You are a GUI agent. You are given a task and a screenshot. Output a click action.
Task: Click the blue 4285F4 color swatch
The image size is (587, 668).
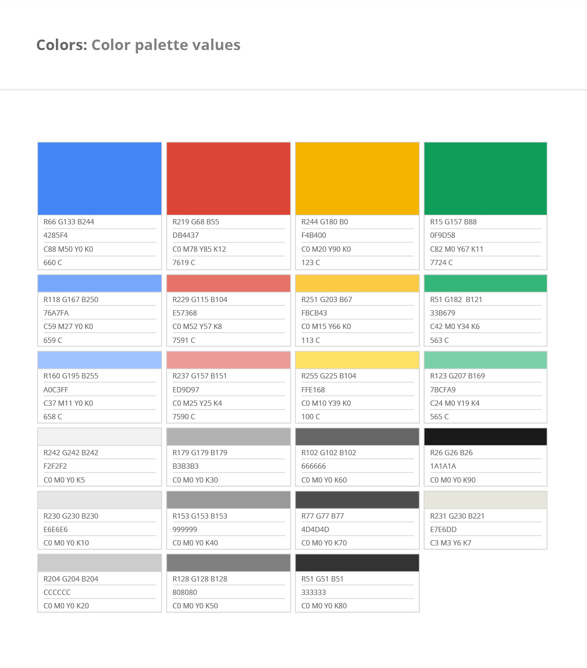coord(100,179)
